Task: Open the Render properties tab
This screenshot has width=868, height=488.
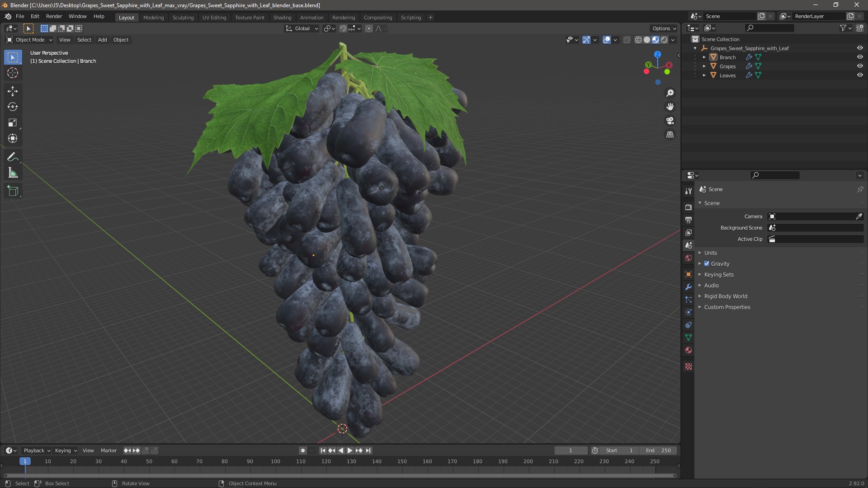Action: tap(689, 207)
